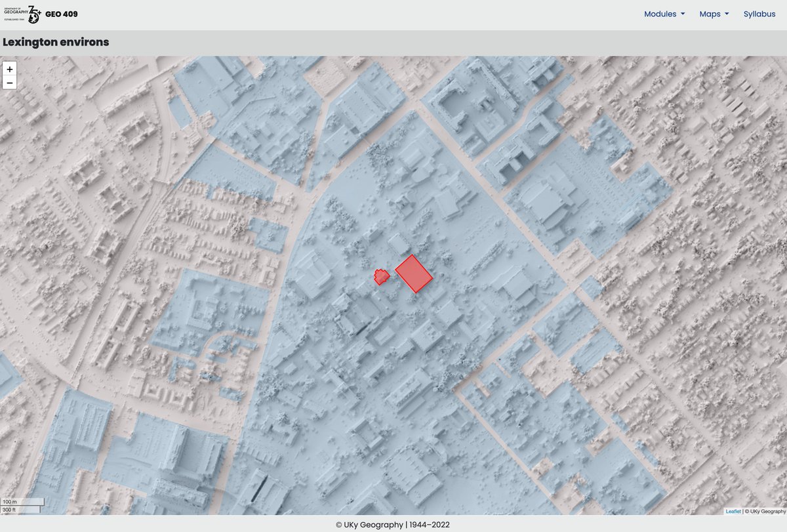Image resolution: width=787 pixels, height=532 pixels.
Task: Zoom in on the map
Action: tap(10, 69)
